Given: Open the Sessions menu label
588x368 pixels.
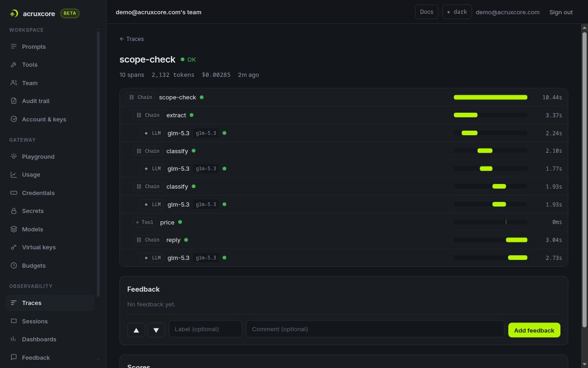Looking at the screenshot, I should coord(35,321).
